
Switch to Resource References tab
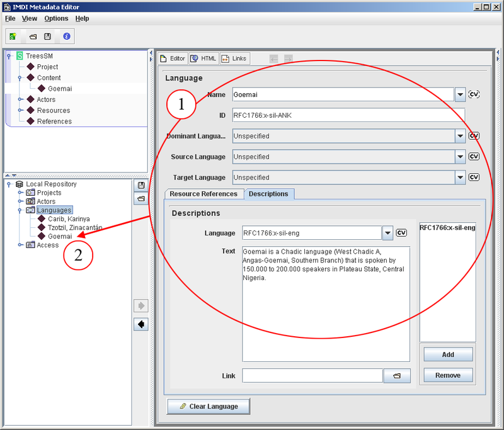click(x=203, y=194)
